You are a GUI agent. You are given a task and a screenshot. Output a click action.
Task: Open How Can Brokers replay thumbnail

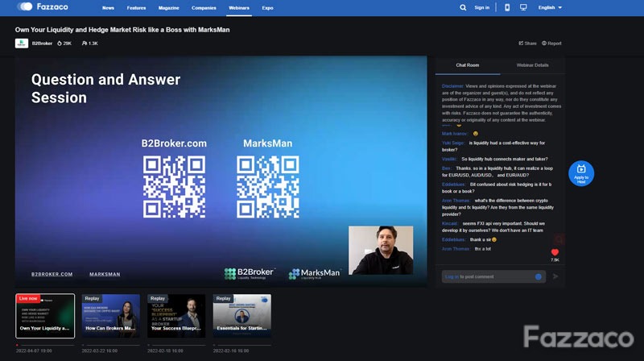coord(111,316)
